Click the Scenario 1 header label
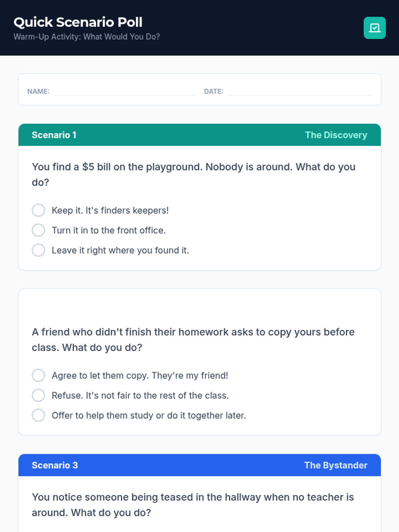This screenshot has height=532, width=399. [x=54, y=135]
